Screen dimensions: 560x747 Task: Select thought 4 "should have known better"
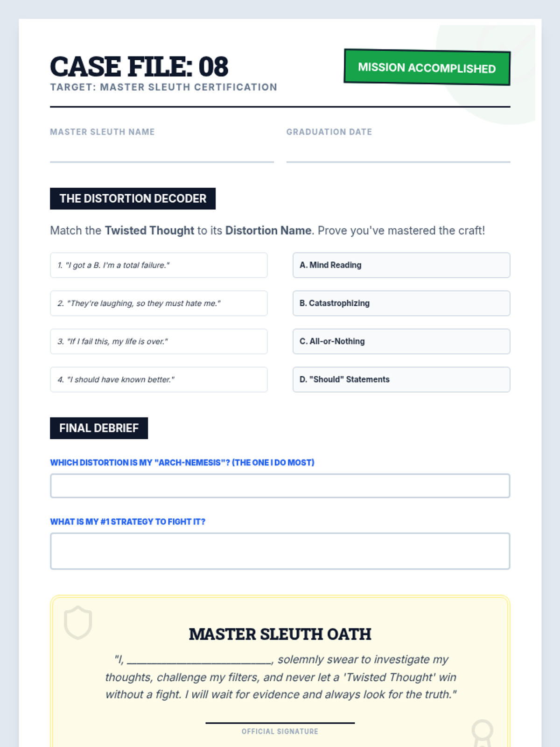(x=159, y=380)
